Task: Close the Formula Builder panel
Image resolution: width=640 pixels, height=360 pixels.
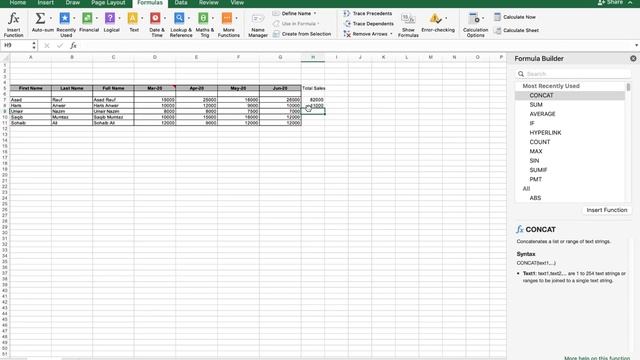Action: (633, 58)
